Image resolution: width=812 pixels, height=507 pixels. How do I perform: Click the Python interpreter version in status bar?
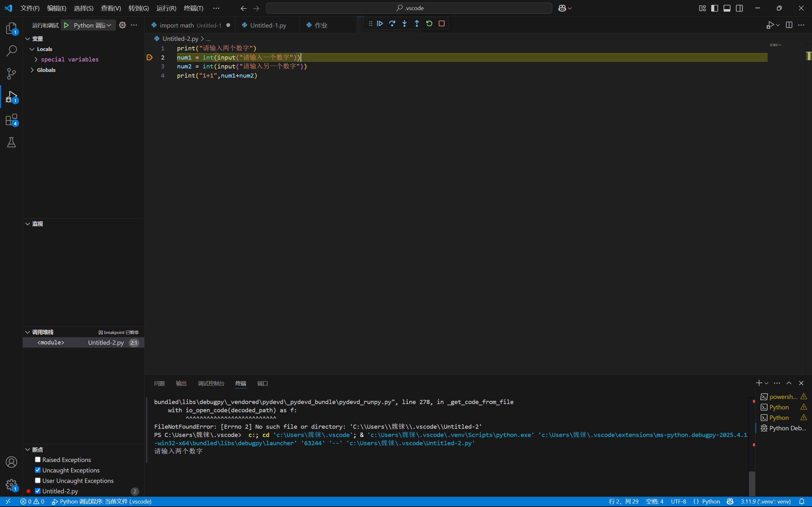[x=765, y=502]
